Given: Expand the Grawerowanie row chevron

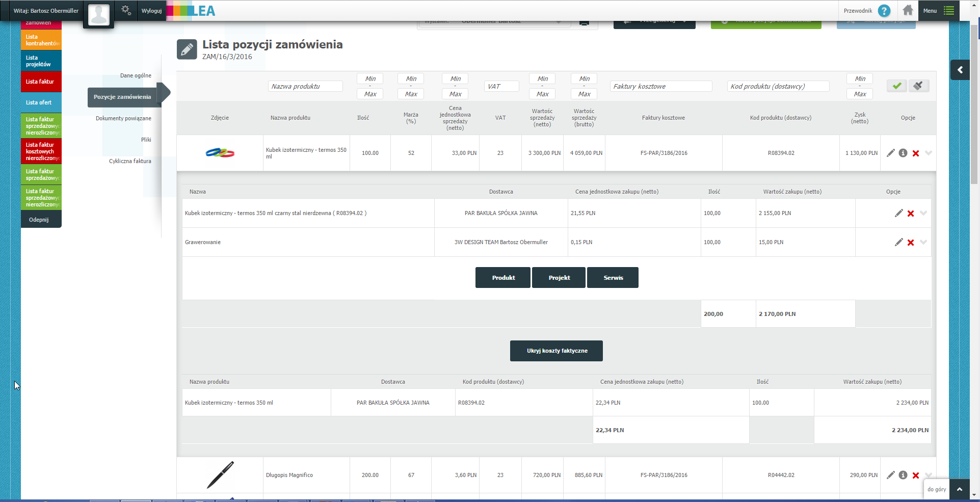Looking at the screenshot, I should click(x=923, y=242).
